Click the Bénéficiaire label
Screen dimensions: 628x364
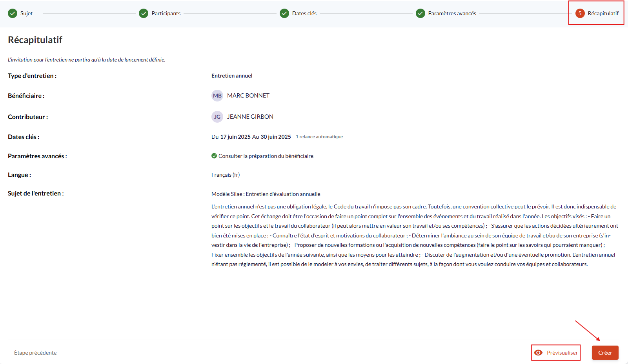pyautogui.click(x=26, y=96)
